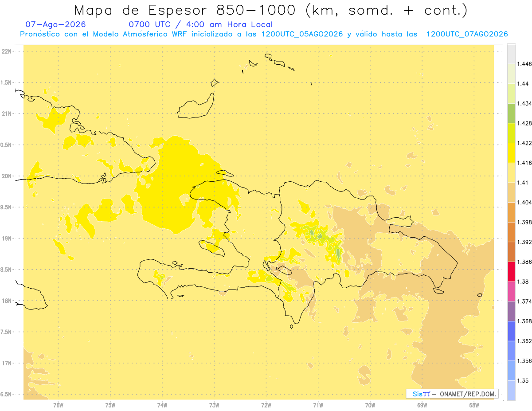Select the date label '07-Ago-2026'
Image resolution: width=532 pixels, height=411 pixels.
point(56,24)
